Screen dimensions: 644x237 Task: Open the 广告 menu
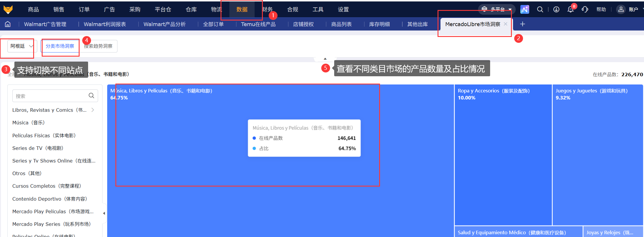point(110,9)
